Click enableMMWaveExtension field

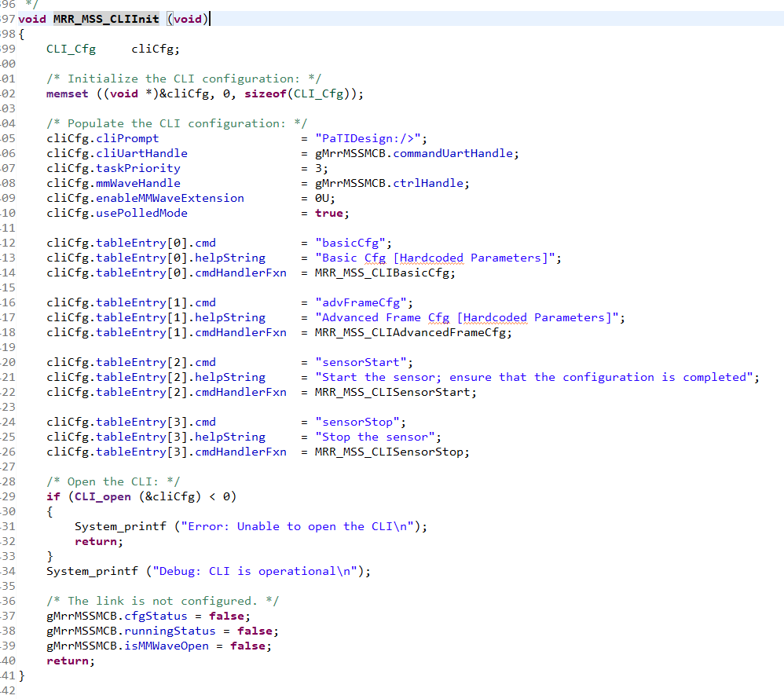click(170, 198)
